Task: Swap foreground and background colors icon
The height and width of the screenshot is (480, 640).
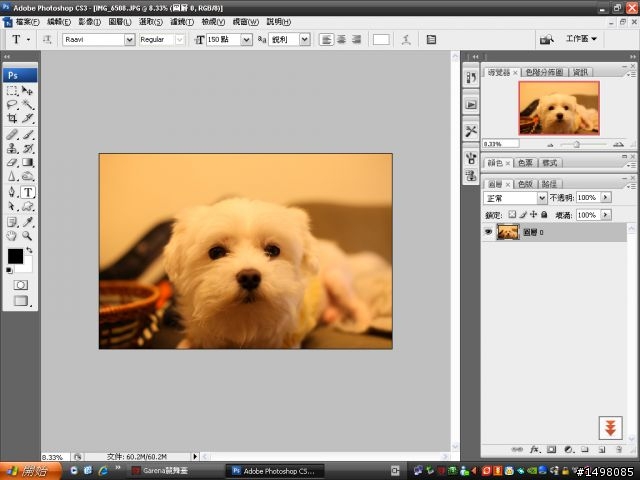Action: pyautogui.click(x=29, y=249)
